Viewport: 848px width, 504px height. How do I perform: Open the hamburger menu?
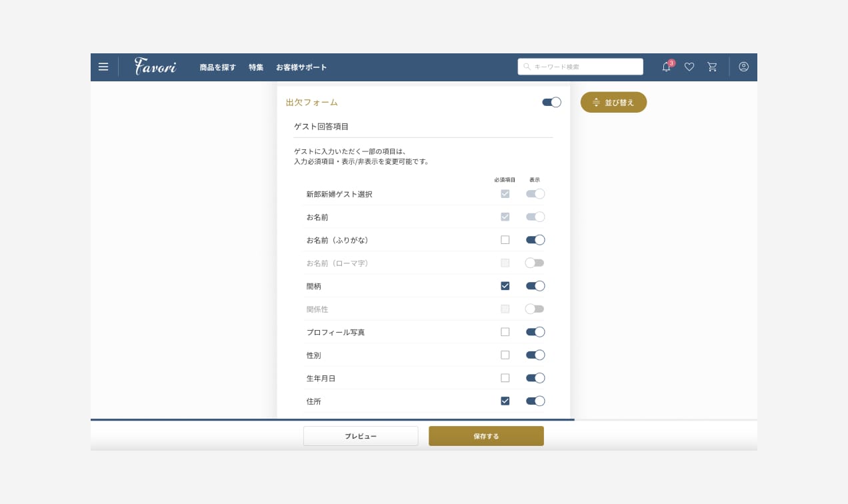[x=103, y=67]
